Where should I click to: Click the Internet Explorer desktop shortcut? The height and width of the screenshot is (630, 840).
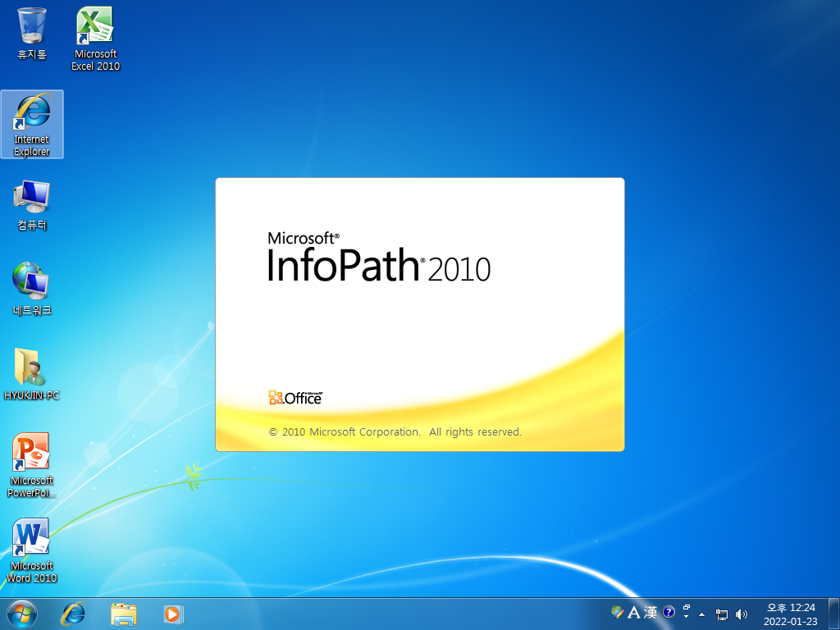[x=32, y=125]
